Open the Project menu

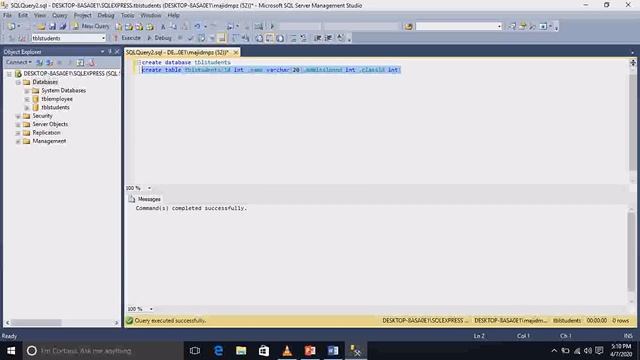(82, 15)
